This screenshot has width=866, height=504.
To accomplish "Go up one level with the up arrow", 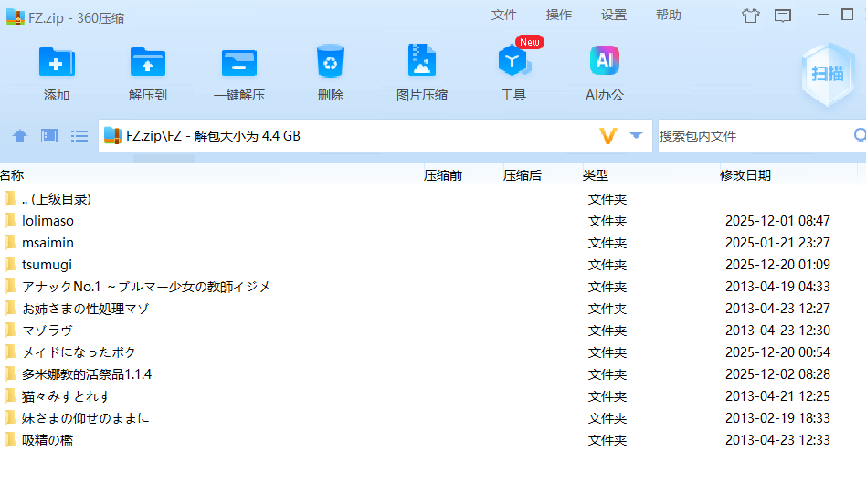I will pyautogui.click(x=20, y=136).
